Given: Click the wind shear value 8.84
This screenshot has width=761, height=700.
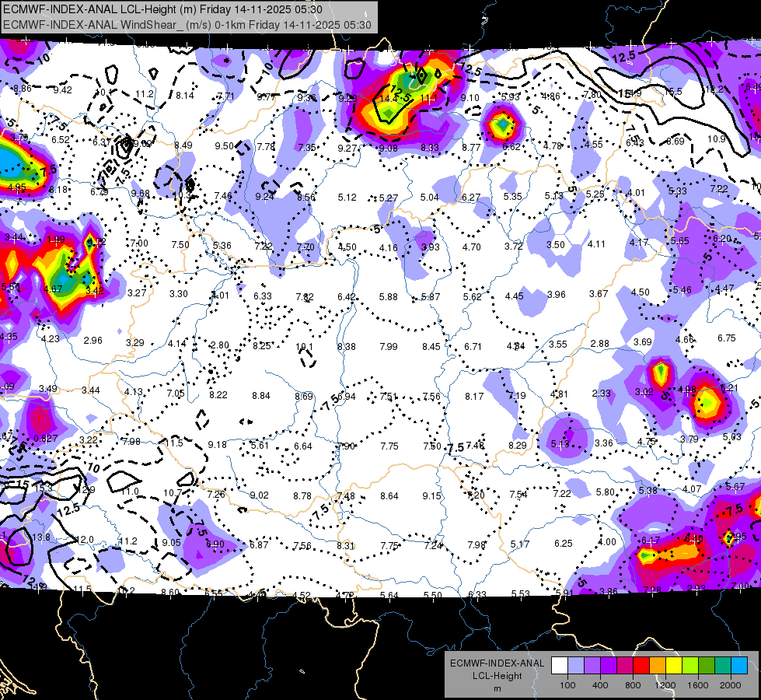Looking at the screenshot, I should (x=261, y=396).
